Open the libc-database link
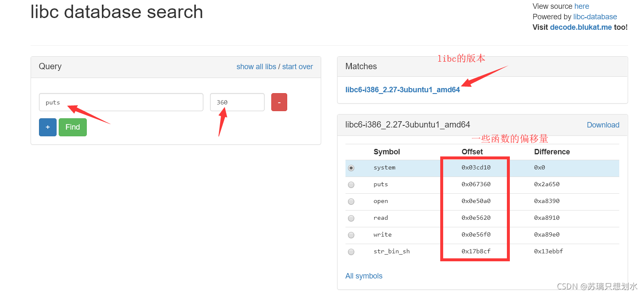 [595, 17]
